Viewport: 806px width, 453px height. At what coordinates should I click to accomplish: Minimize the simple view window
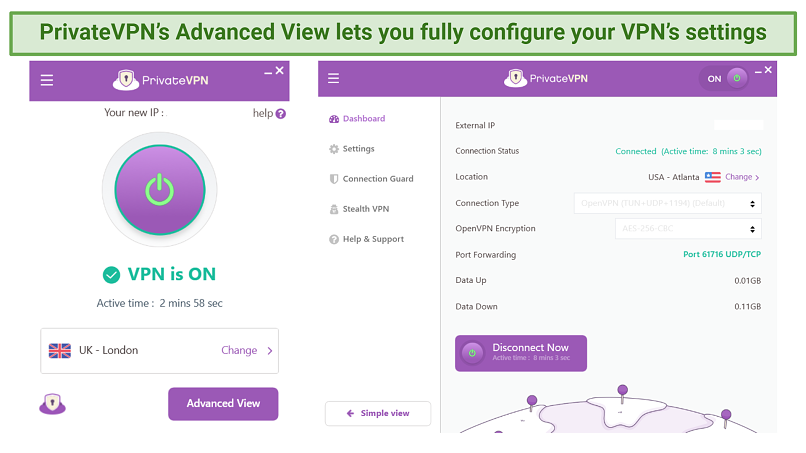(268, 73)
